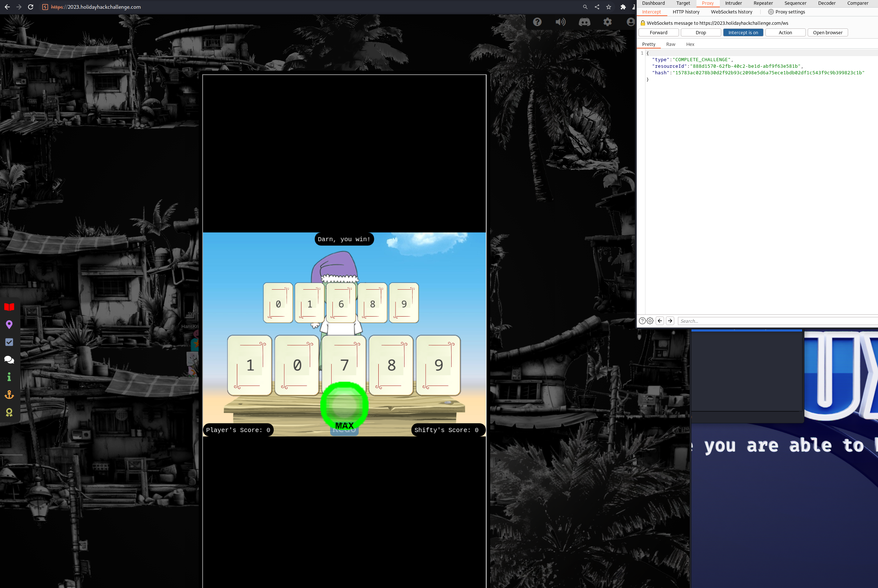Open Proxy settings

click(x=787, y=12)
